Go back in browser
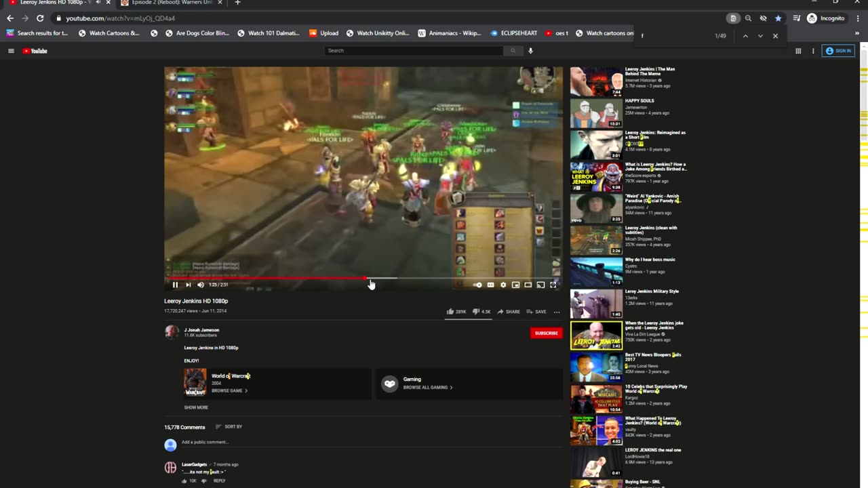Viewport: 868px width, 488px height. pos(9,18)
